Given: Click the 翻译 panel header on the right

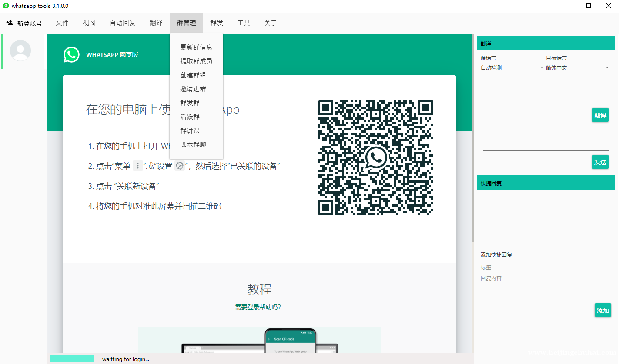Looking at the screenshot, I should point(545,43).
